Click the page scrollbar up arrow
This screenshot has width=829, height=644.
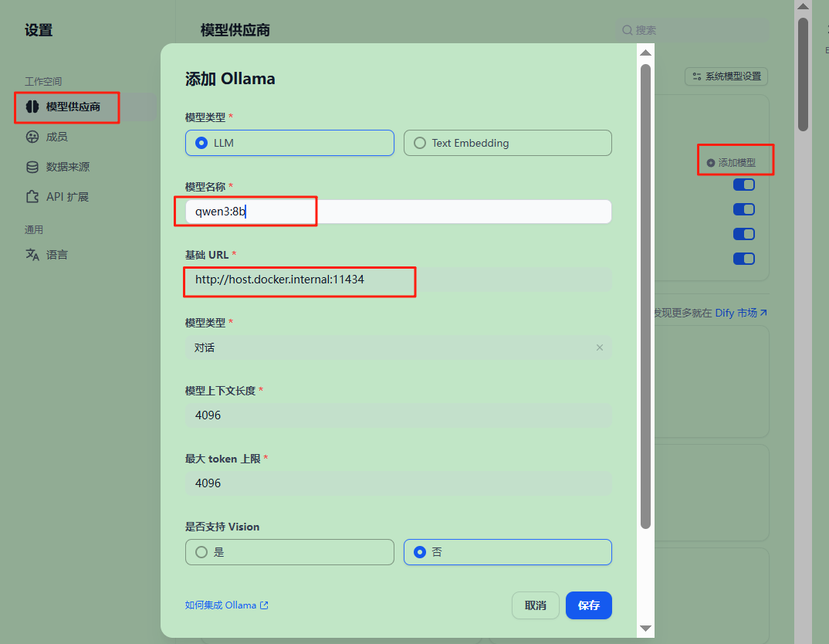(x=803, y=6)
